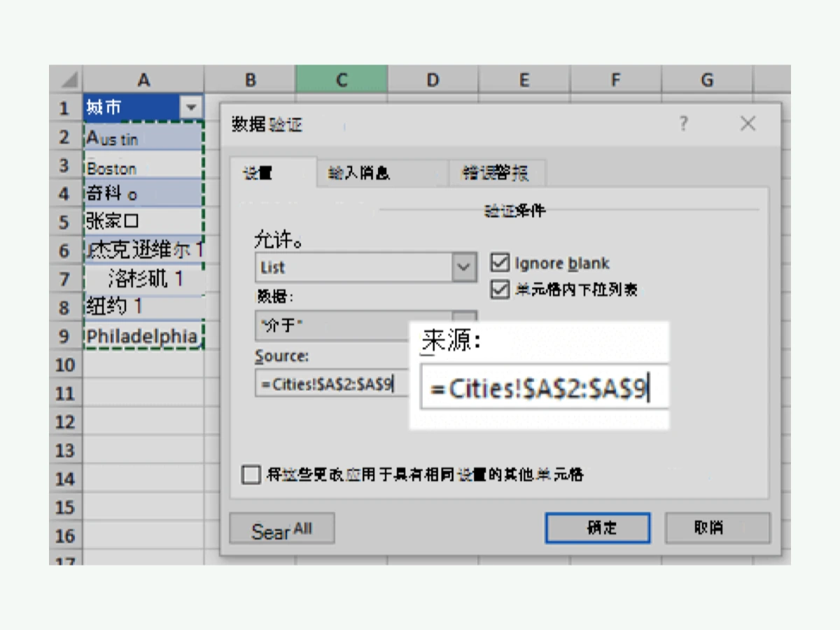Select row 16 header
The image size is (840, 630).
(65, 536)
